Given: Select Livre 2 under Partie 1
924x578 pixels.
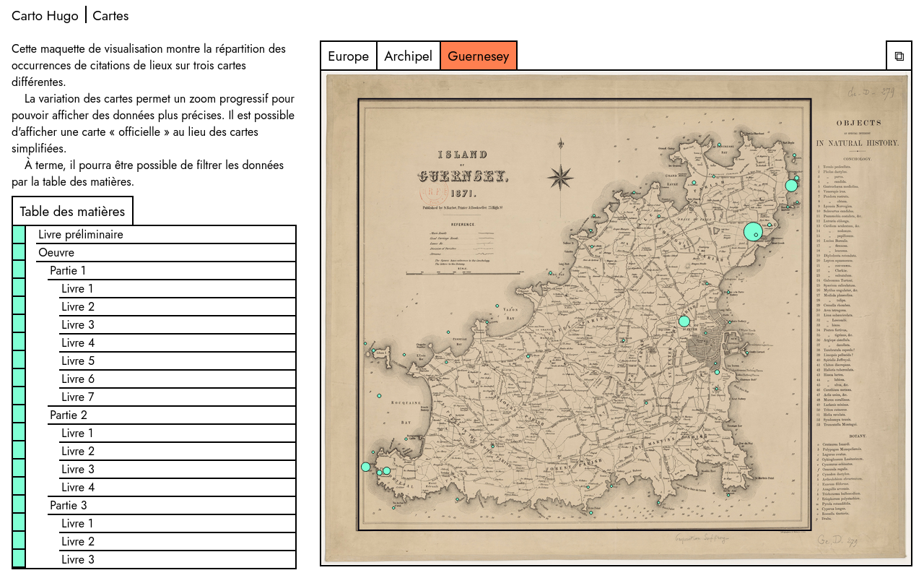Looking at the screenshot, I should 178,306.
